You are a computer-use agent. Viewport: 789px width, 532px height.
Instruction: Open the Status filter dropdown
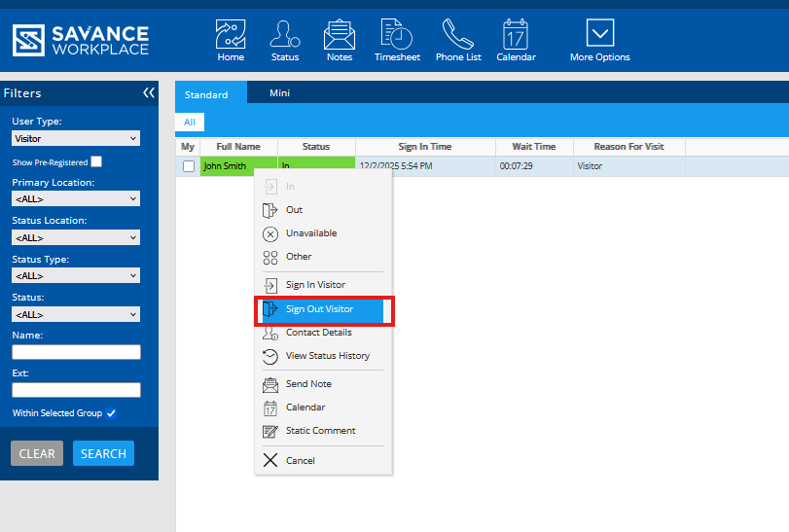click(76, 314)
